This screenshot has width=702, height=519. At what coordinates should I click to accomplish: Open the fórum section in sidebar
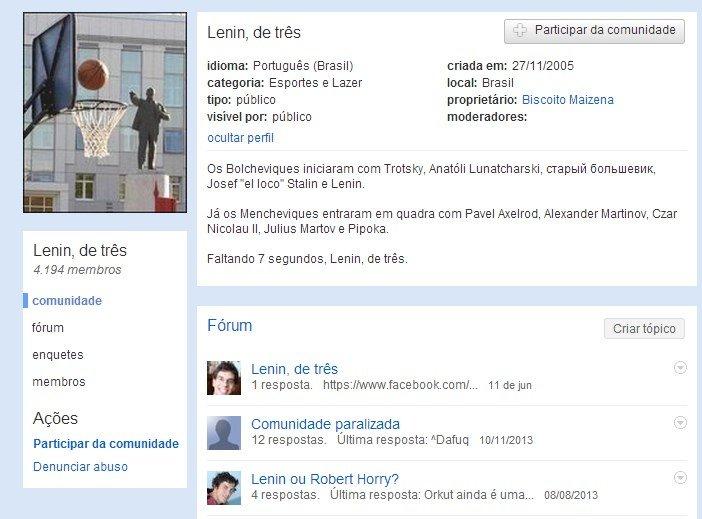(48, 327)
